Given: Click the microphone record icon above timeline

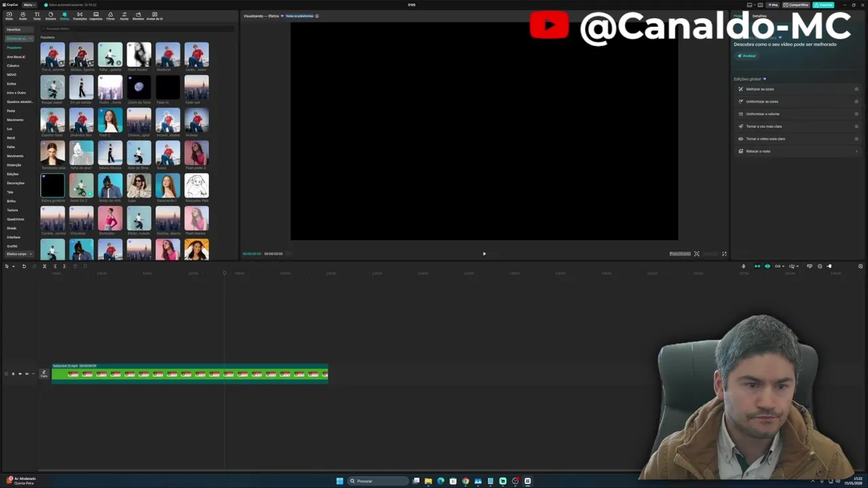Looking at the screenshot, I should 743,266.
